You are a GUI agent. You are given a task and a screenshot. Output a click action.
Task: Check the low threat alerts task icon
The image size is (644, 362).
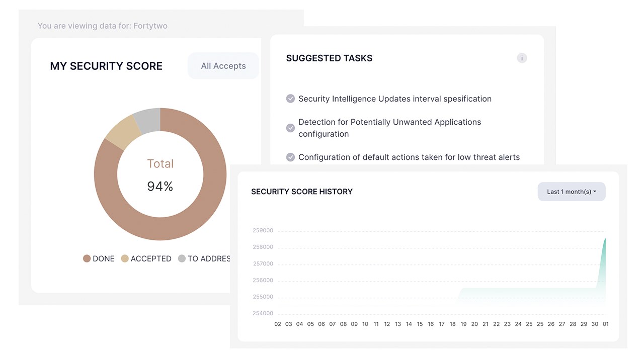click(x=290, y=157)
